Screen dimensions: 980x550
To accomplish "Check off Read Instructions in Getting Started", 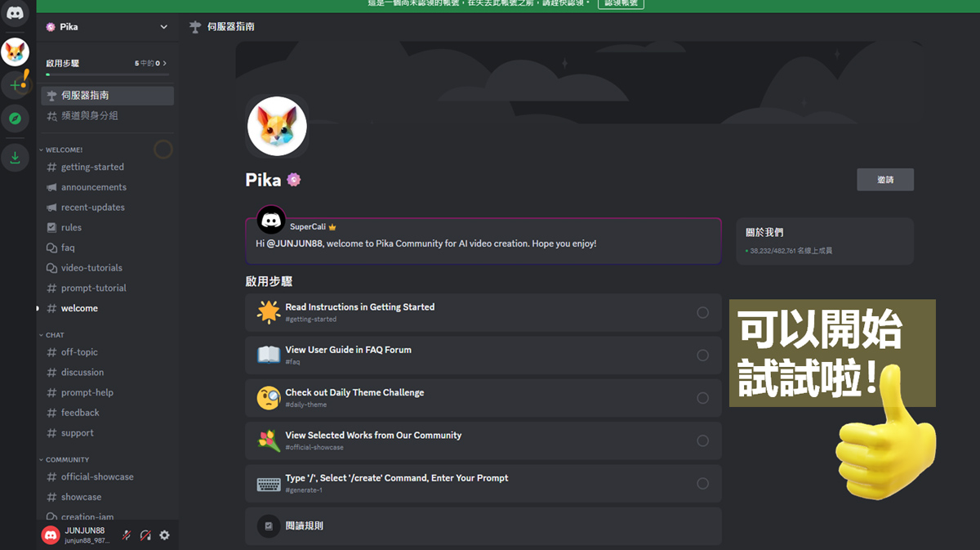I will point(702,312).
